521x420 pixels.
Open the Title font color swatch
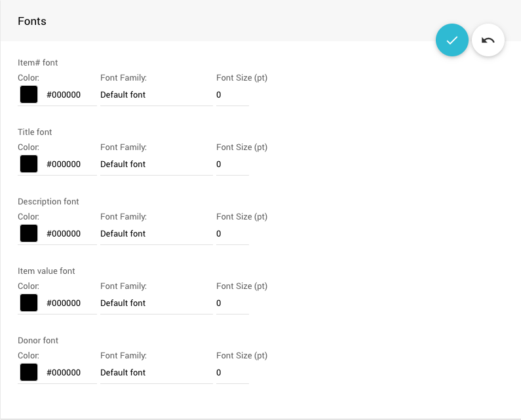coord(29,164)
